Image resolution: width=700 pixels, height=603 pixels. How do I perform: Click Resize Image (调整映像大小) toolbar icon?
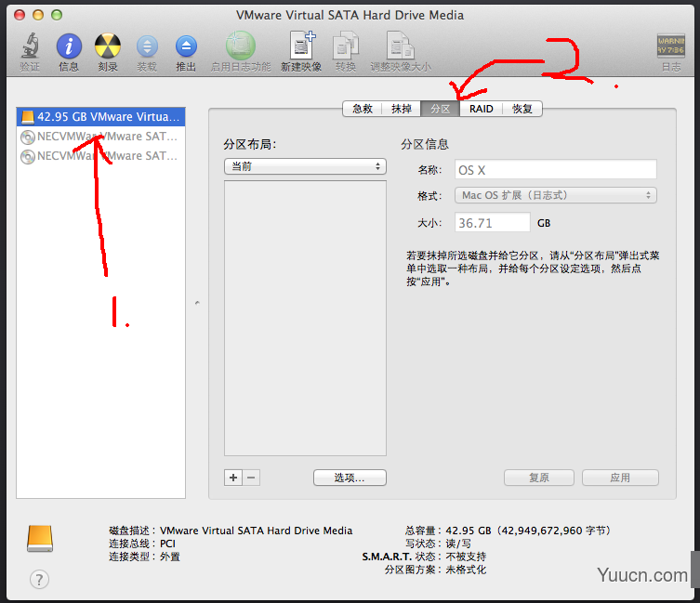point(401,46)
